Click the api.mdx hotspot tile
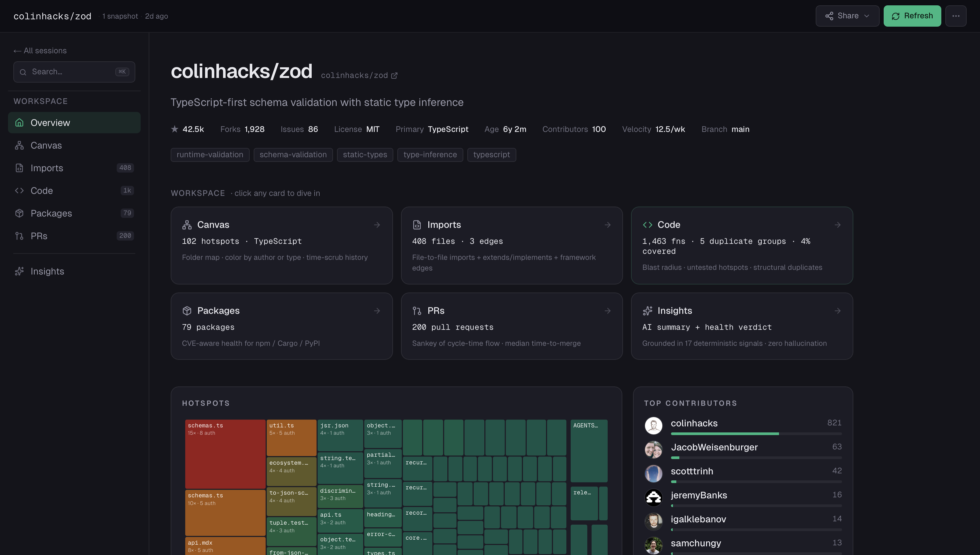Screen dimensions: 980x555 coord(225,546)
